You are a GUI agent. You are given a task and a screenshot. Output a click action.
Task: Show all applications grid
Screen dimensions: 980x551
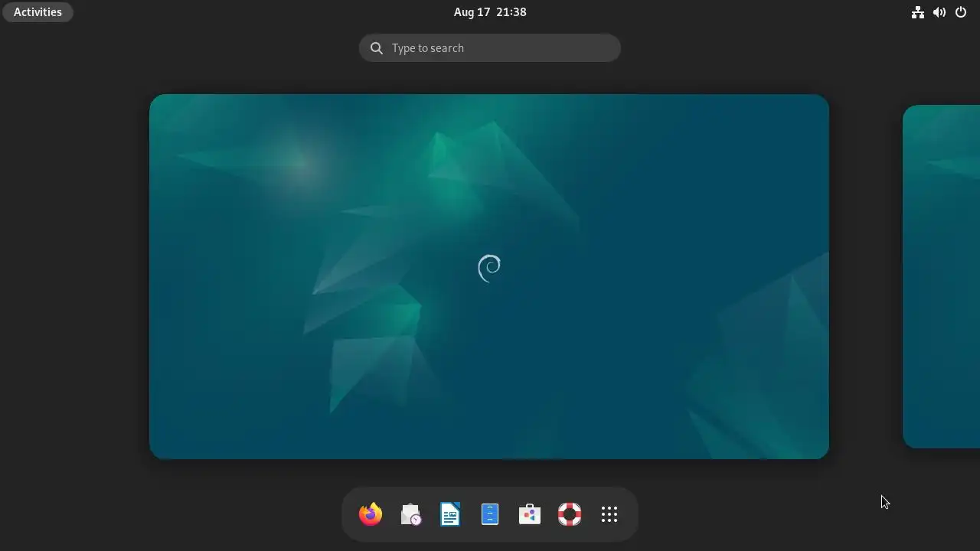[x=609, y=514]
